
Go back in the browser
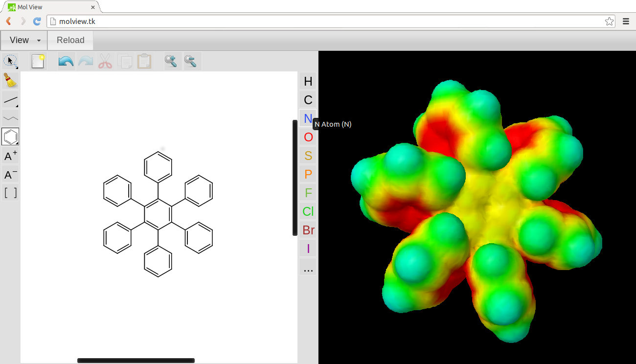pos(8,21)
